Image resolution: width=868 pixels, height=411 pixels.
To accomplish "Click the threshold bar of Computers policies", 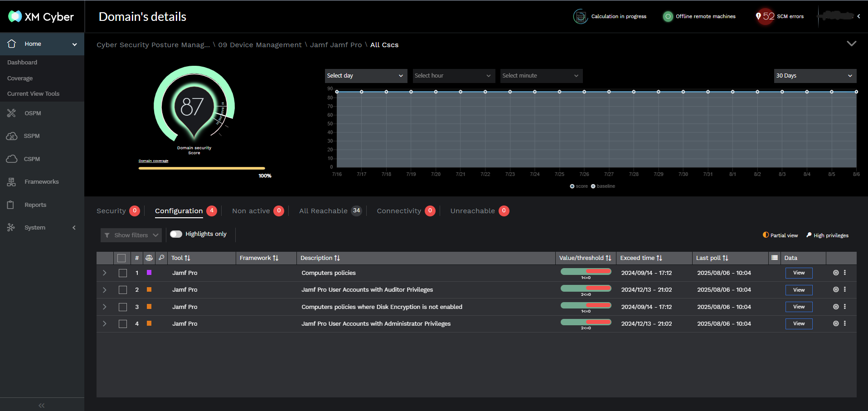I will click(586, 272).
